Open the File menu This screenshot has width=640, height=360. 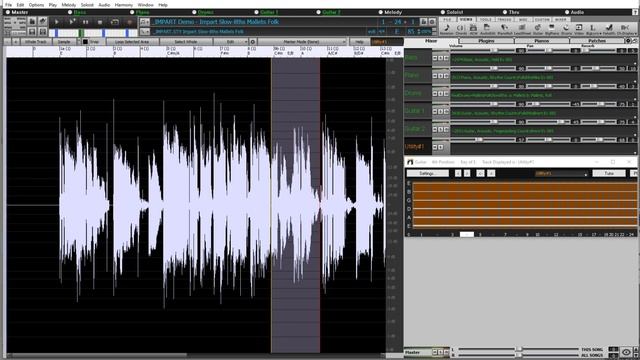[8, 5]
